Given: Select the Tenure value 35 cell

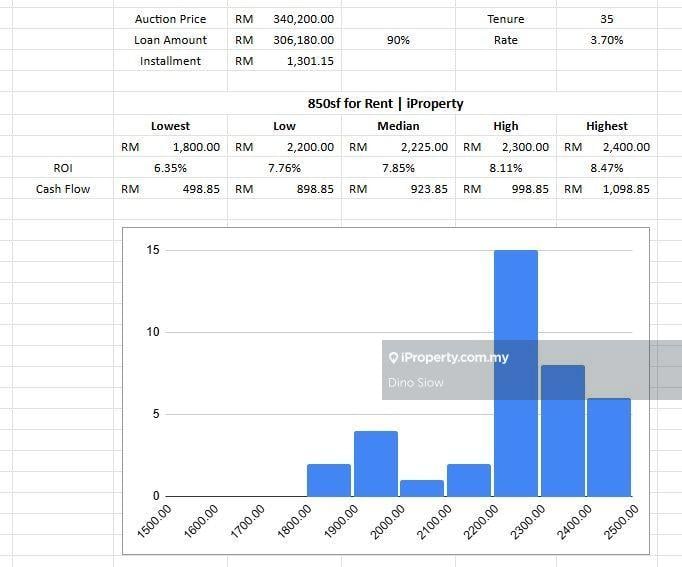Looking at the screenshot, I should [x=607, y=19].
